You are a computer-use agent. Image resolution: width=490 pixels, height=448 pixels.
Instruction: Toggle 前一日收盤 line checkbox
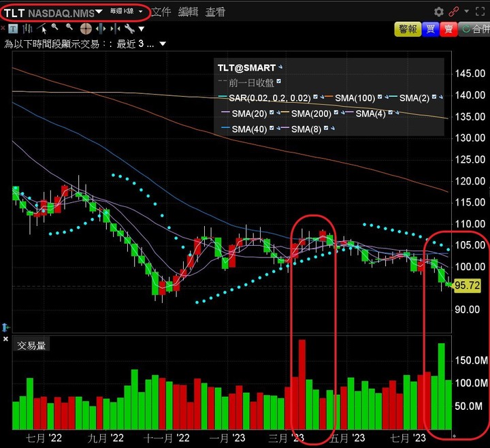tap(279, 81)
